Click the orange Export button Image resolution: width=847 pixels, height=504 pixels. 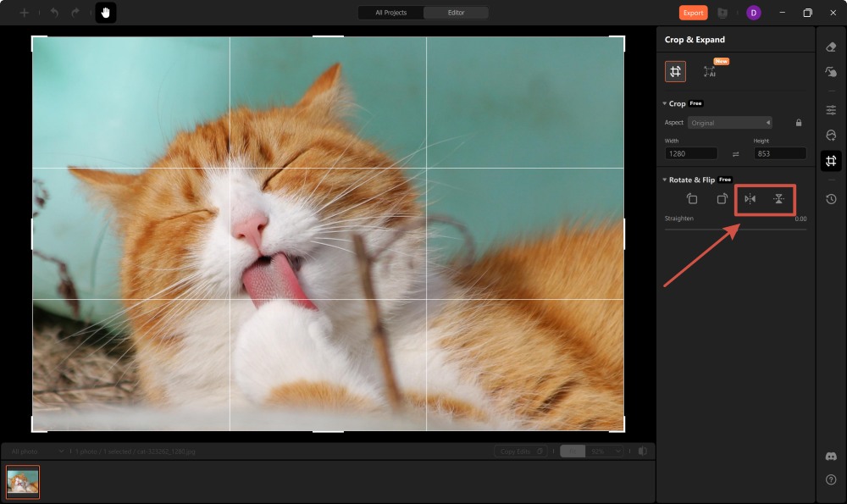pyautogui.click(x=693, y=13)
